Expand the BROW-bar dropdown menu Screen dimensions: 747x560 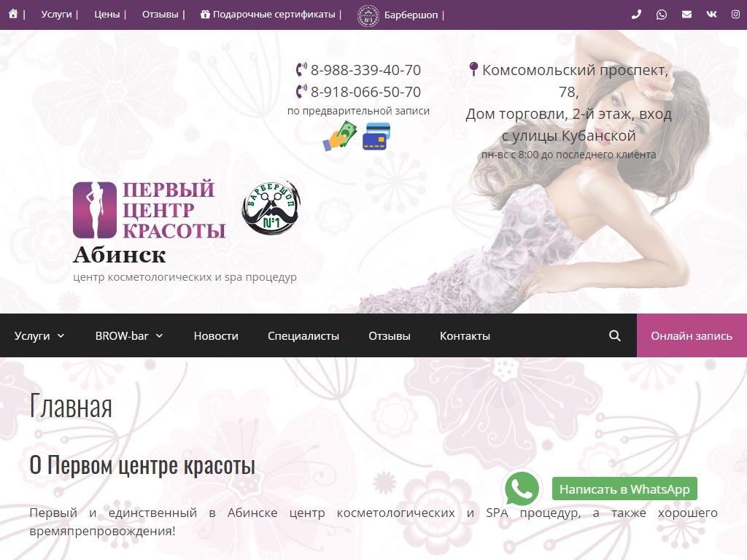tap(129, 335)
